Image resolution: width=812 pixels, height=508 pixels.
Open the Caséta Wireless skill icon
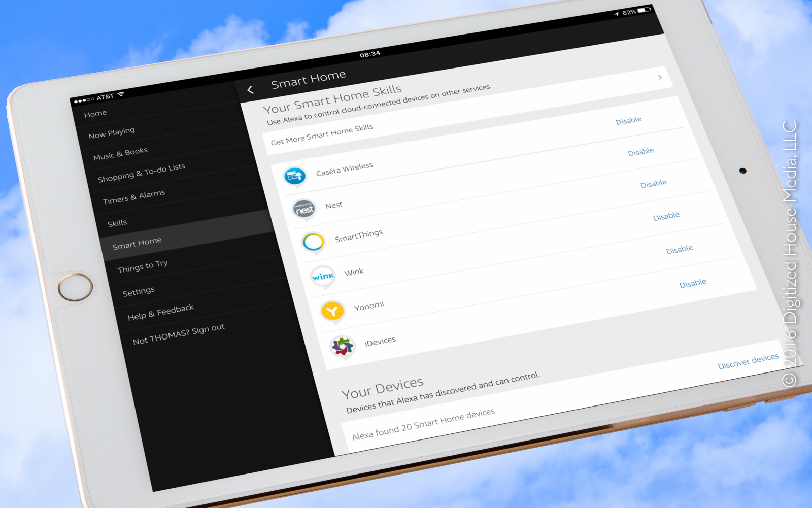(x=295, y=177)
